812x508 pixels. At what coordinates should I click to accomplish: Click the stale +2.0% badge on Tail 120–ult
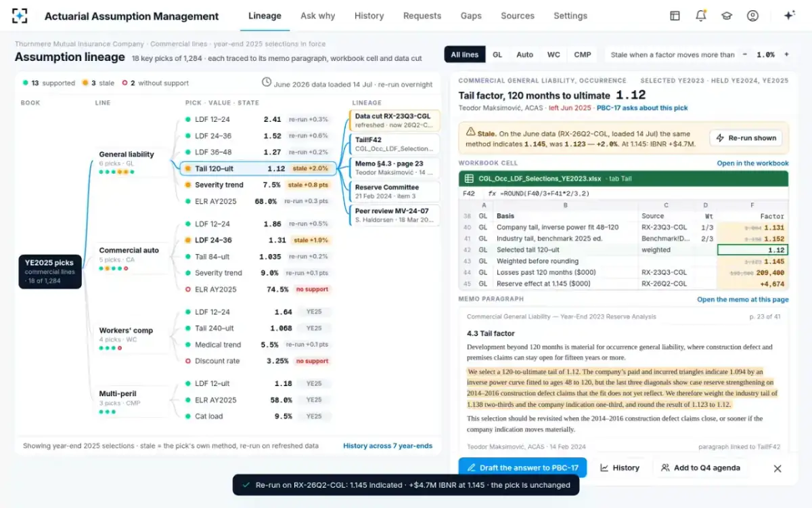pyautogui.click(x=310, y=169)
